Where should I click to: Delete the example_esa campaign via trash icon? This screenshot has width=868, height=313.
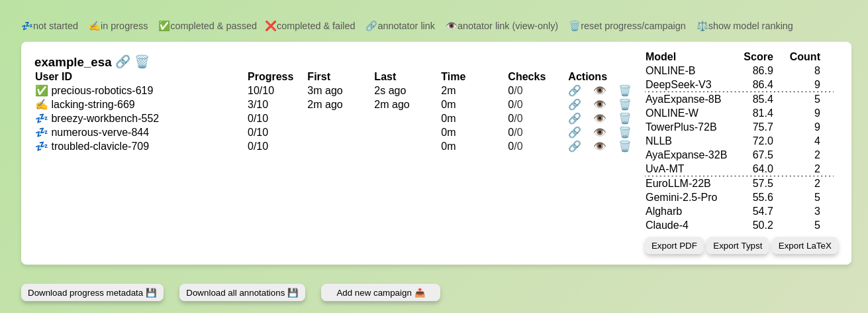click(142, 62)
